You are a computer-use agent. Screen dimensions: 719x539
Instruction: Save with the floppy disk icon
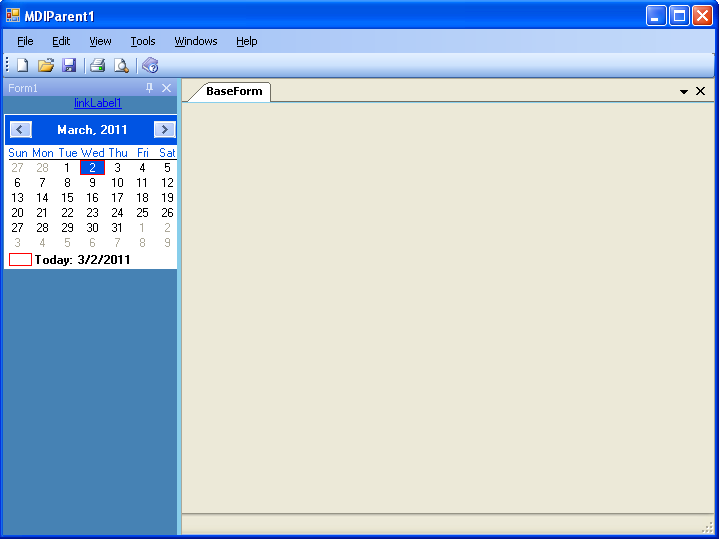tap(69, 65)
